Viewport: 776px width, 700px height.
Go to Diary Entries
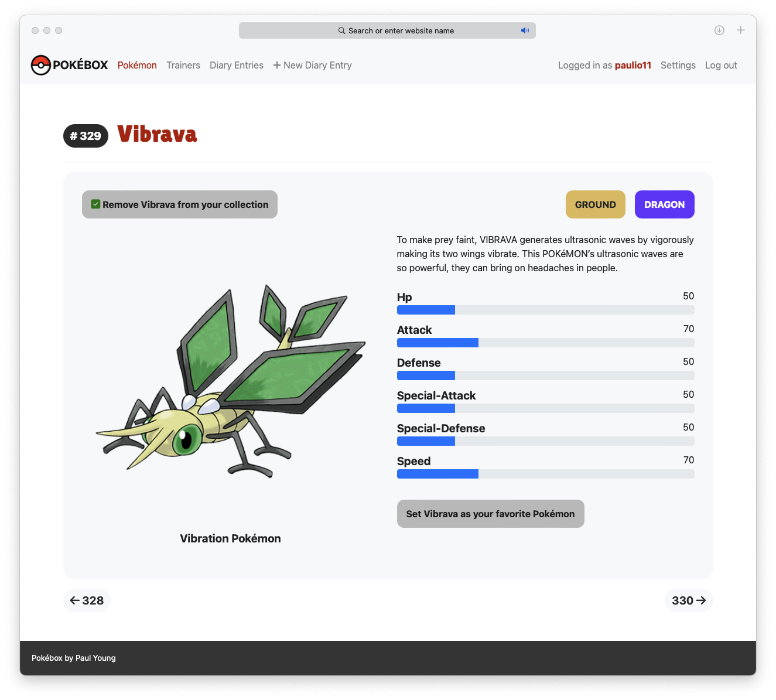237,65
